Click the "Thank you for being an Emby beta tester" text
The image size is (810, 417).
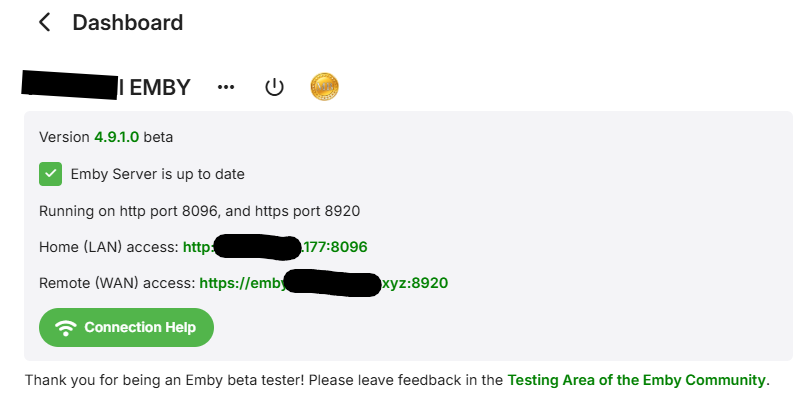(x=200, y=380)
